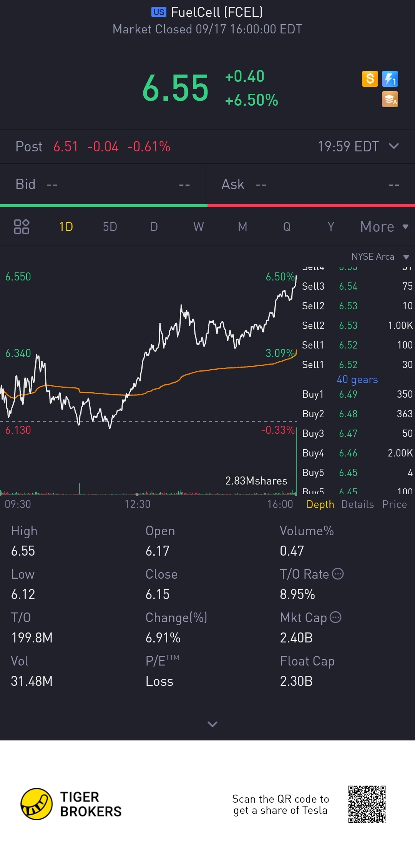Tap the +6.50% change figure
The width and height of the screenshot is (415, 868).
(x=252, y=100)
